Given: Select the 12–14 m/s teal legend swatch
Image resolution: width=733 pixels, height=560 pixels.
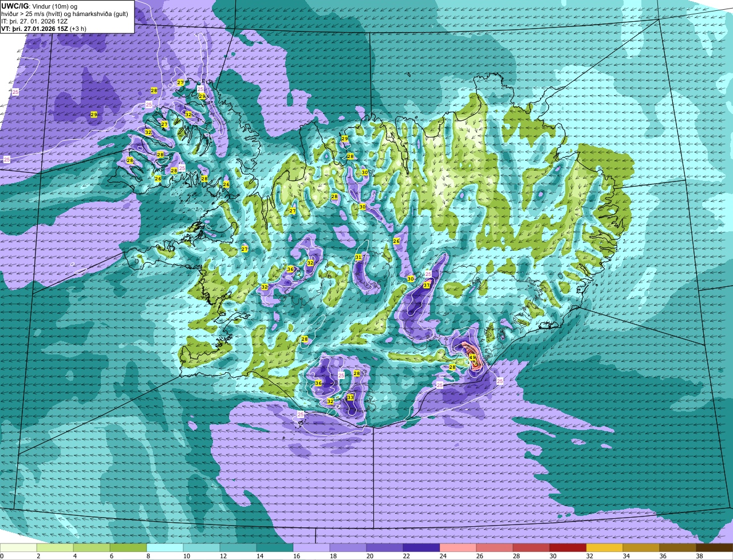Looking at the screenshot, I should coord(238,548).
